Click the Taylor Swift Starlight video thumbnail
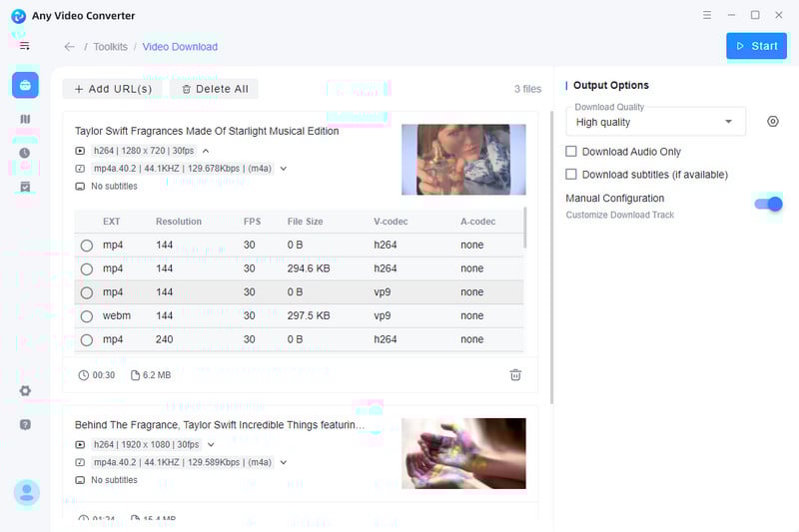The width and height of the screenshot is (799, 532). click(x=463, y=160)
